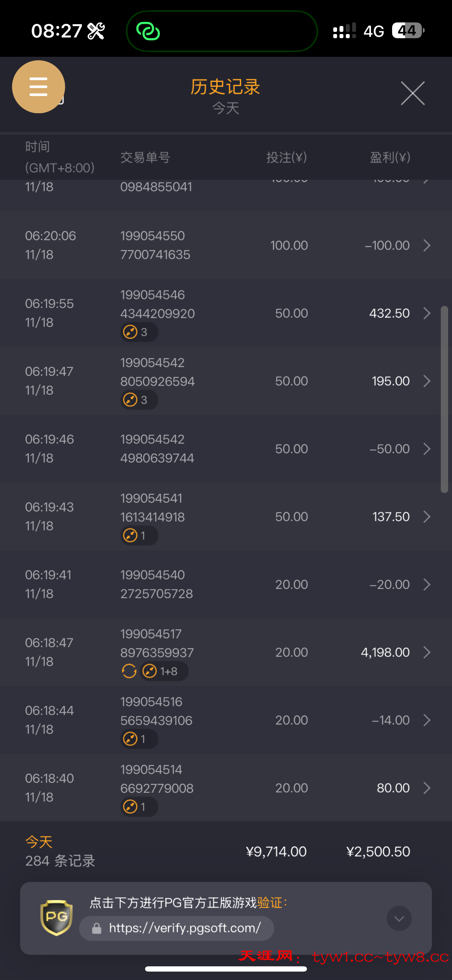452x980 pixels.
Task: Tap the 今天 date filter under the title
Action: tap(226, 108)
